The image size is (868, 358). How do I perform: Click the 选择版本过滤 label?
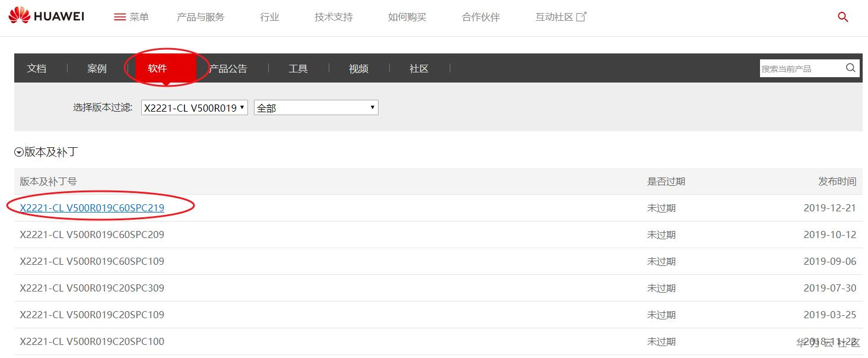coord(103,107)
